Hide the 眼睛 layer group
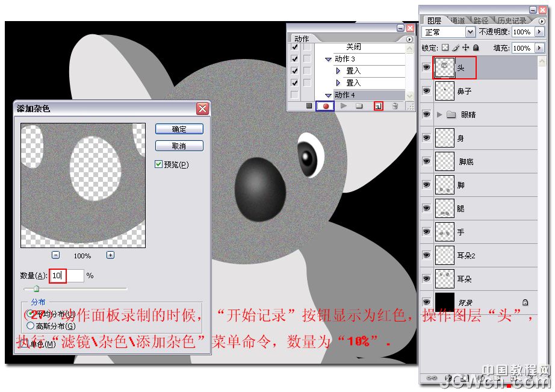 click(x=426, y=114)
